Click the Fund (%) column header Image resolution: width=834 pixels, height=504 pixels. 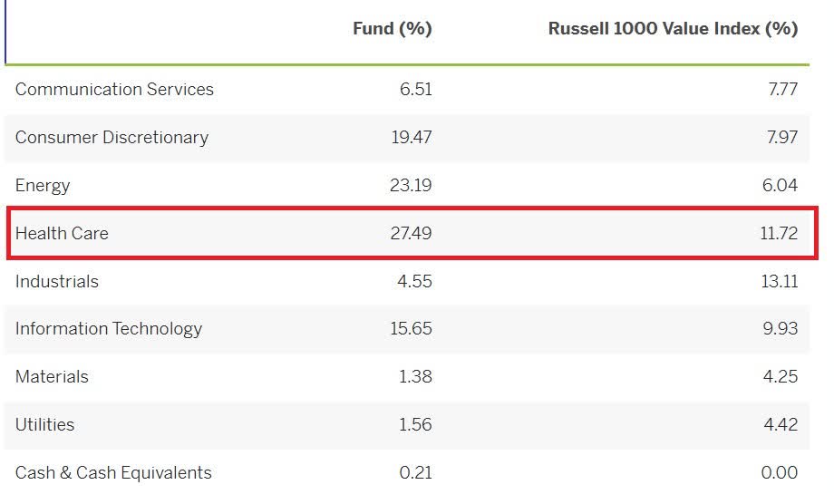392,28
